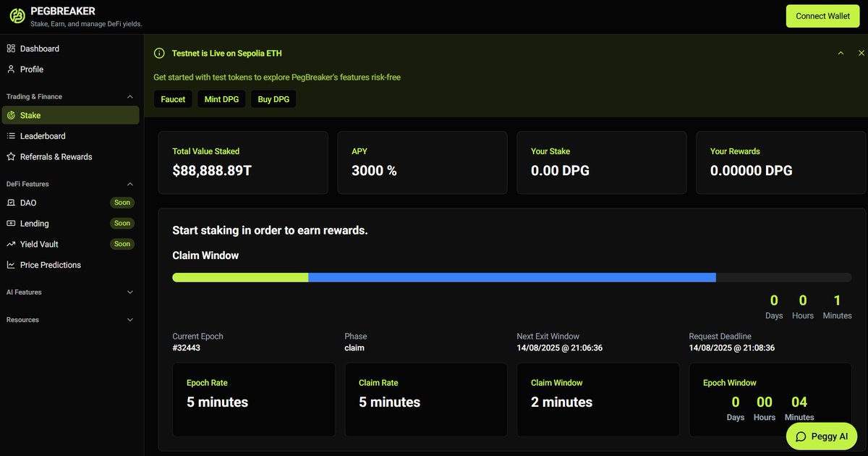Click the Leaderboard list icon

(11, 136)
